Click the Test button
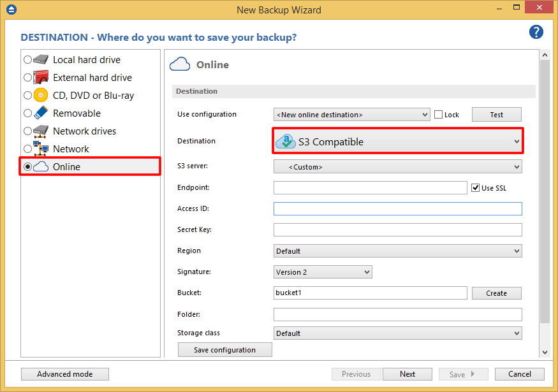 [496, 115]
